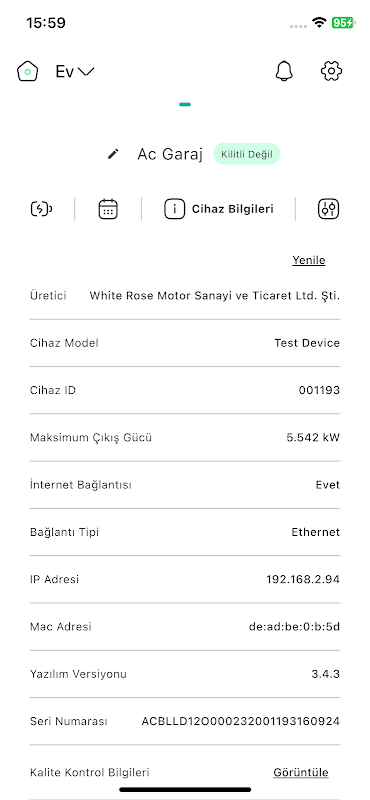The image size is (370, 800).
Task: Tap the green page indicator bar
Action: 185,105
